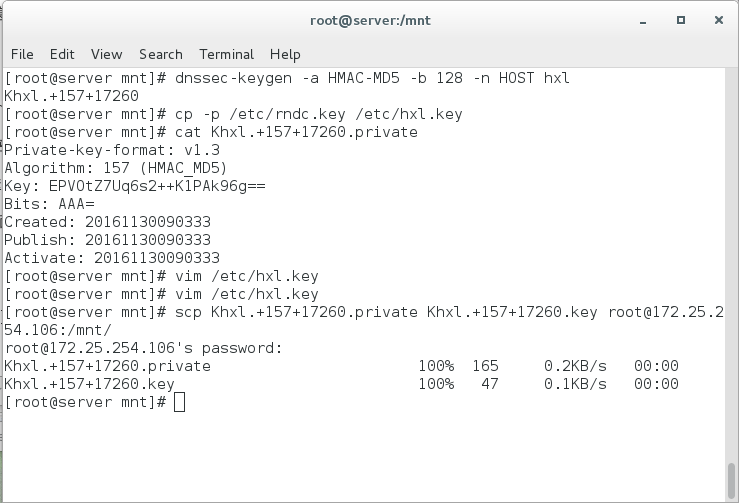The width and height of the screenshot is (739, 503).
Task: Click the scp command line
Action: pyautogui.click(x=364, y=312)
